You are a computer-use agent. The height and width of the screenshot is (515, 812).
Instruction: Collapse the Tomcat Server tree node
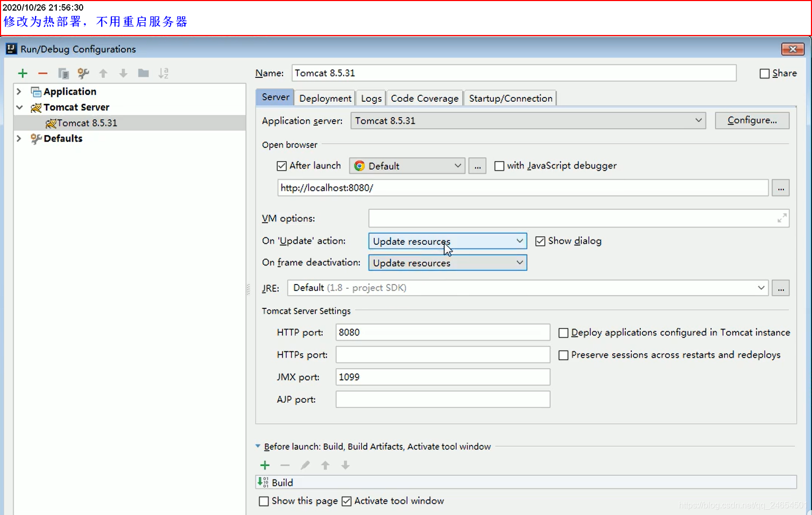click(19, 108)
